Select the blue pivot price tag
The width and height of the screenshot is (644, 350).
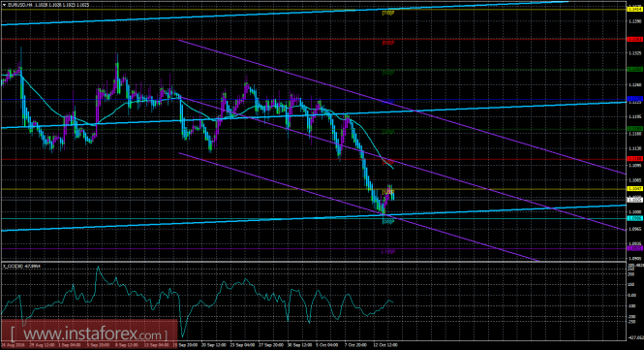[x=635, y=99]
